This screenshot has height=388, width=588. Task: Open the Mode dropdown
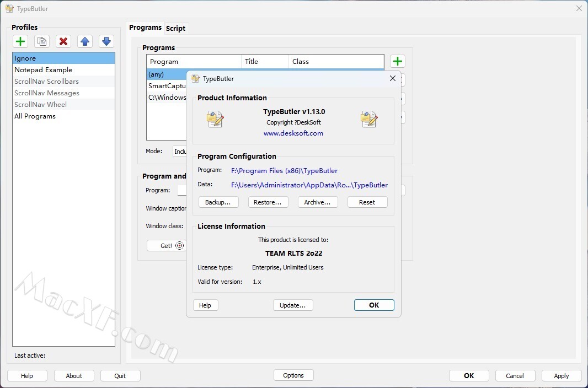[x=180, y=152]
